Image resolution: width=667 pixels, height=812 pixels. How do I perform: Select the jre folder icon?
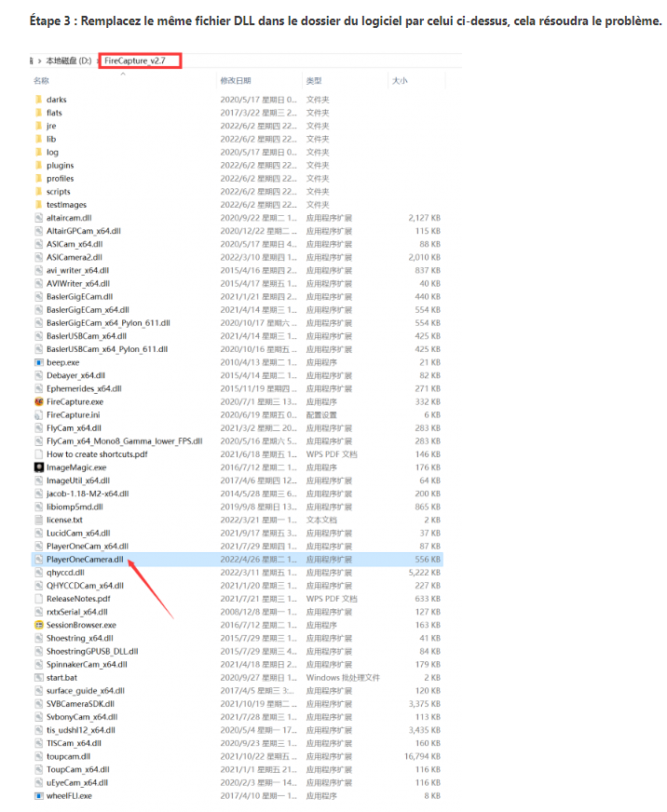pos(39,126)
